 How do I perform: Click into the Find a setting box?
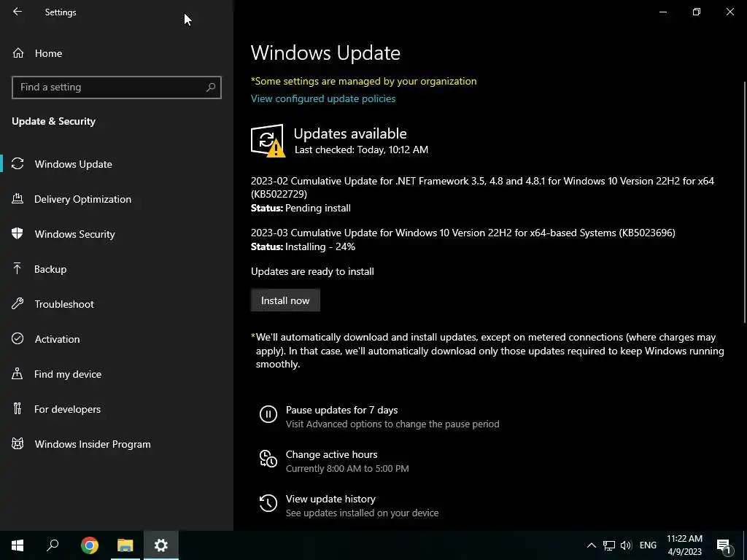point(117,87)
